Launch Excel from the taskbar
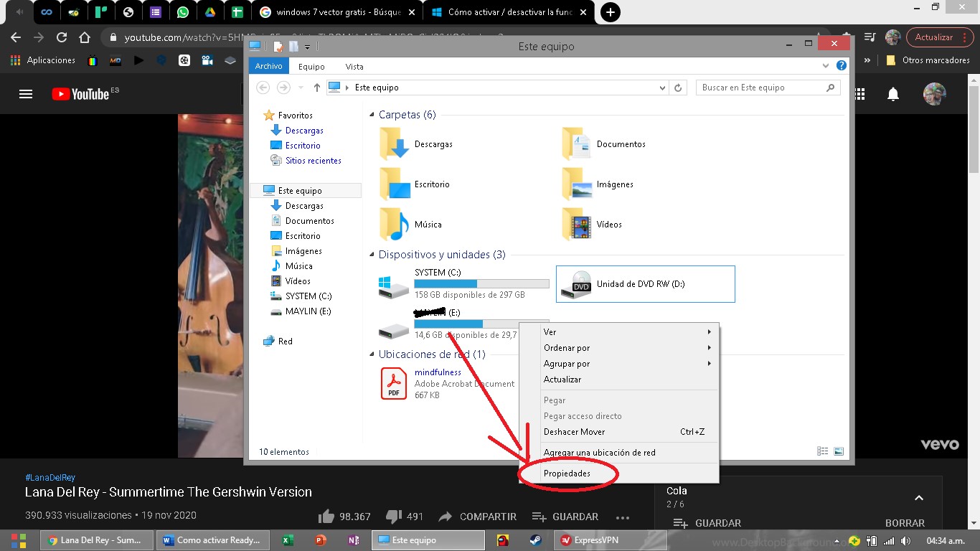 pyautogui.click(x=288, y=540)
